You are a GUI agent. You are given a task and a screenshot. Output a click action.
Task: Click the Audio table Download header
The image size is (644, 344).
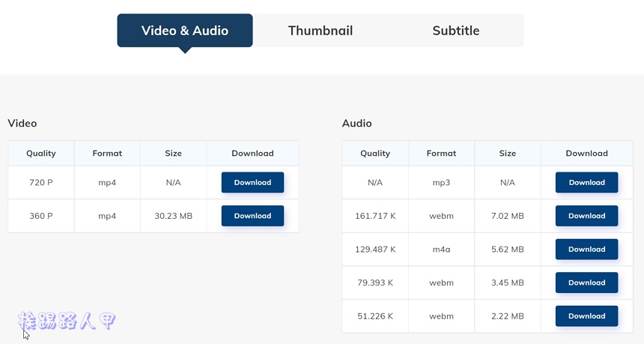[x=586, y=154]
